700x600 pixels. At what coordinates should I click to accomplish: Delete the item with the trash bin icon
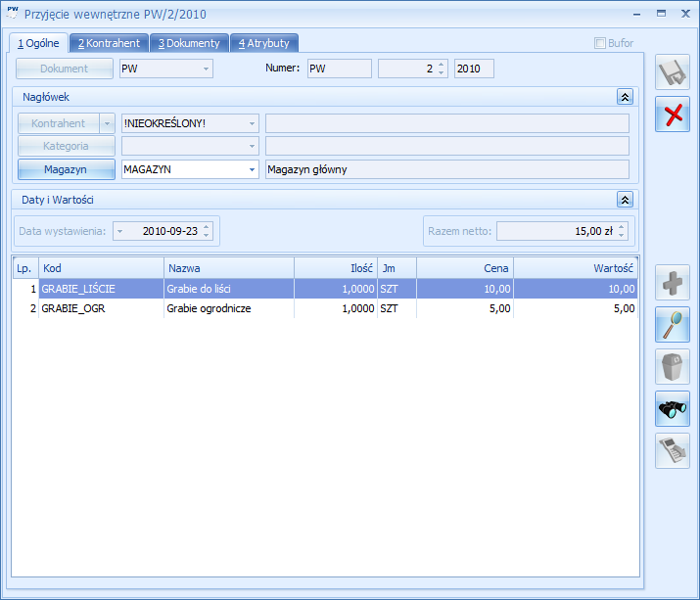coord(673,366)
